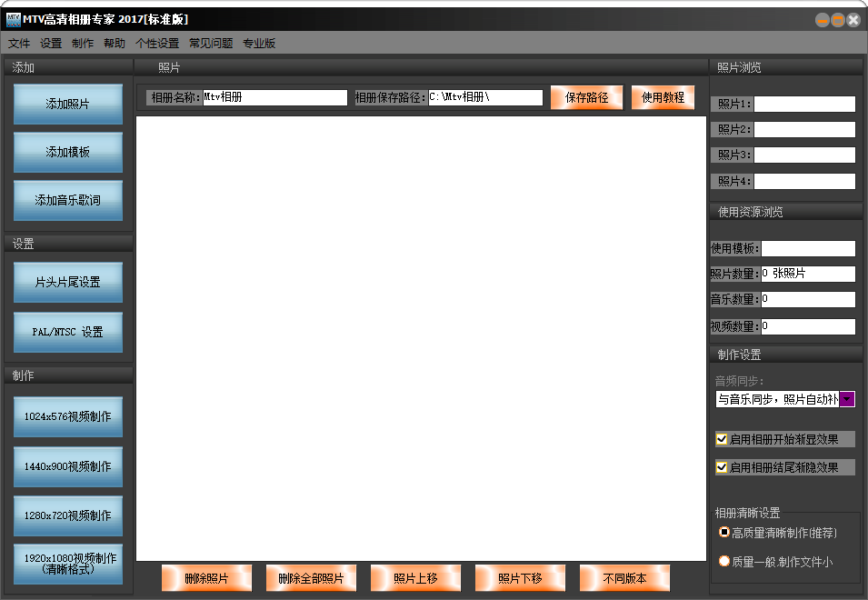Start 1440x900视频制作
This screenshot has width=868, height=600.
tap(68, 466)
